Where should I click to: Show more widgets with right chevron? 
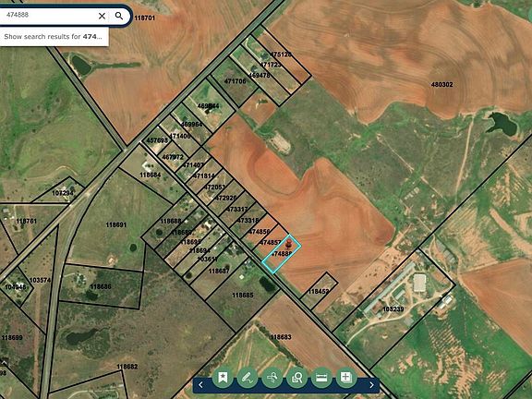(372, 385)
